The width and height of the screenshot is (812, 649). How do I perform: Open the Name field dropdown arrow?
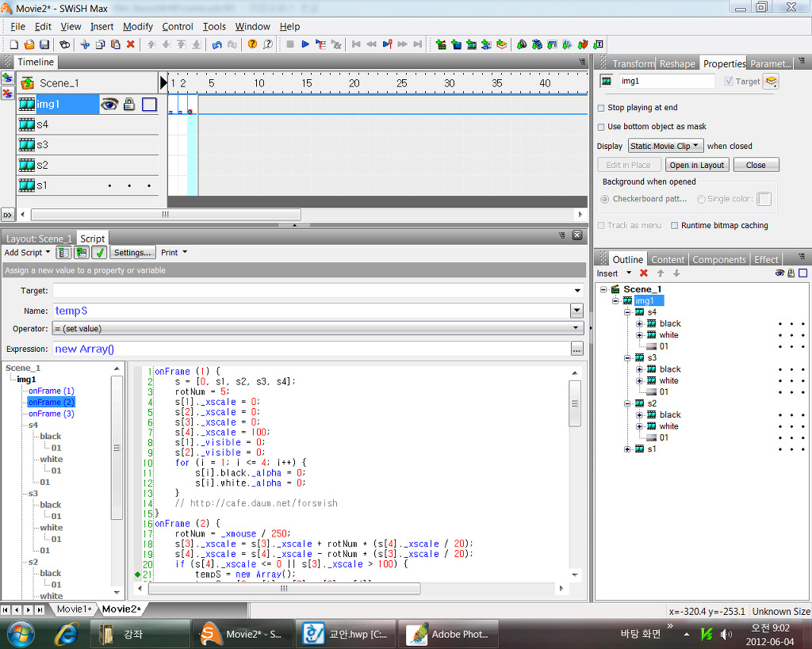(577, 311)
